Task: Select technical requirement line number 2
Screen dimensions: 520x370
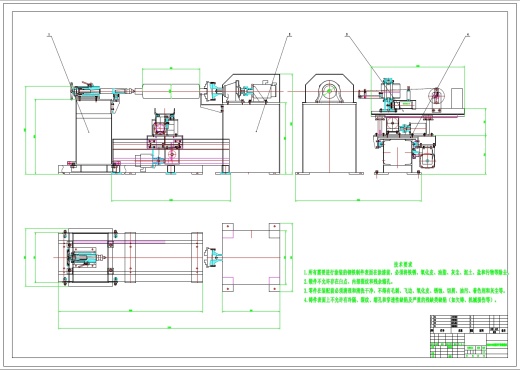Action: pos(350,282)
